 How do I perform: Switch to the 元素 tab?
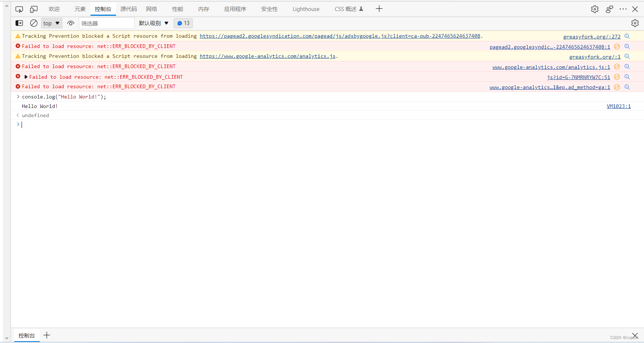point(80,9)
